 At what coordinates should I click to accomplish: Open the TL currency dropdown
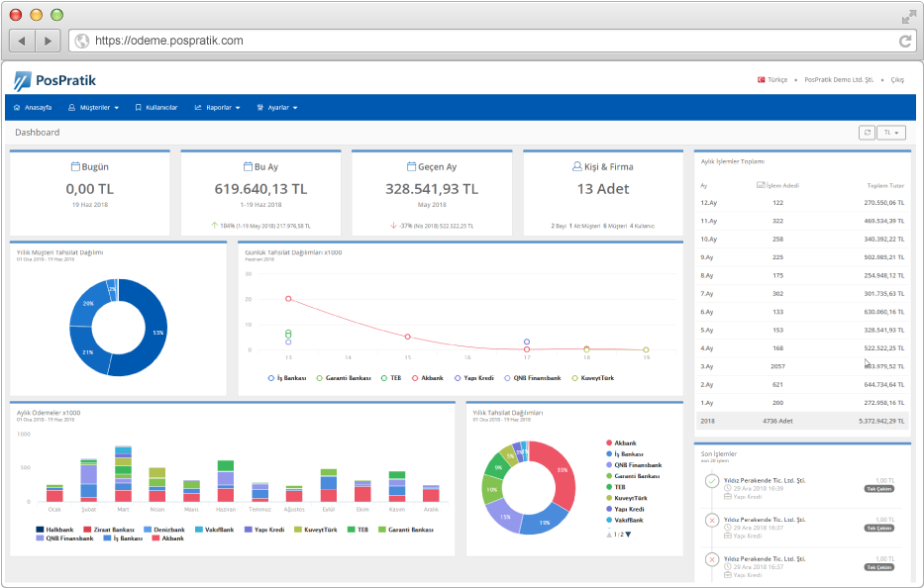click(891, 133)
